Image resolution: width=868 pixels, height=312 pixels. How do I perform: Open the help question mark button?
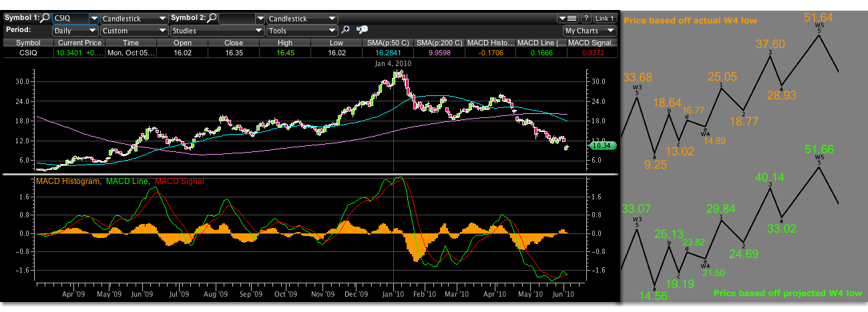(x=586, y=19)
